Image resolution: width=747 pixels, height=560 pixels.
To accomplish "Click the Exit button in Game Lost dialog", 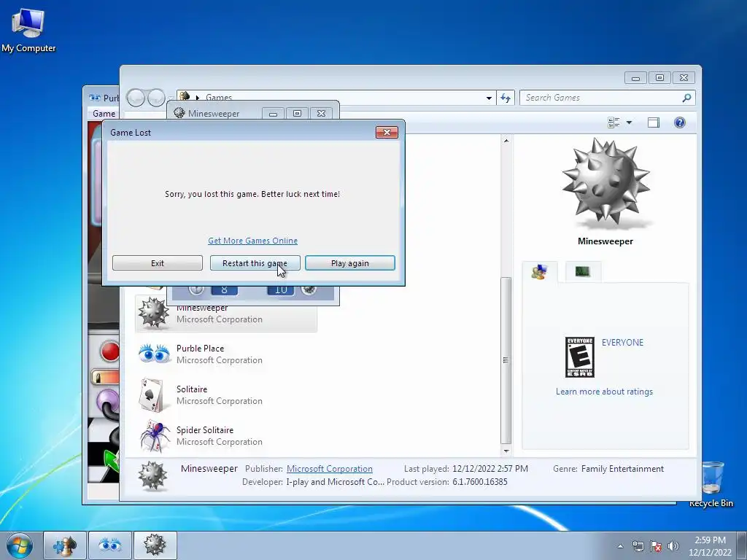I will click(158, 262).
